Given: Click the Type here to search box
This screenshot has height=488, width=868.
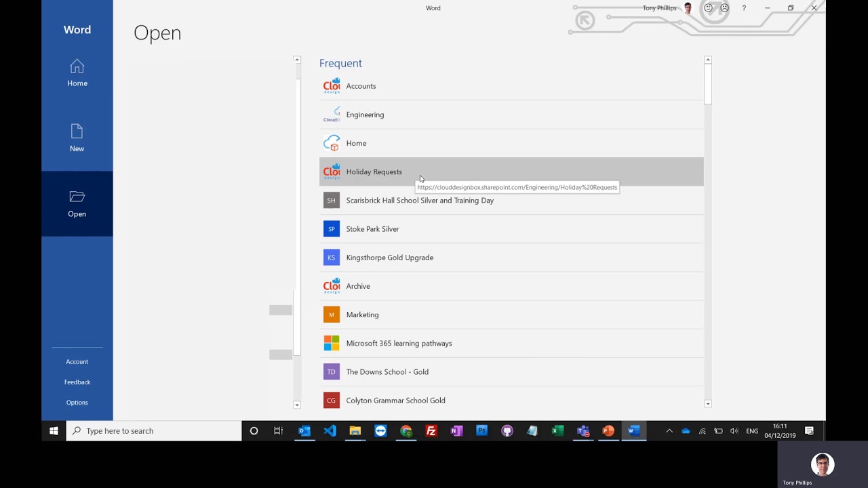Looking at the screenshot, I should (x=154, y=430).
